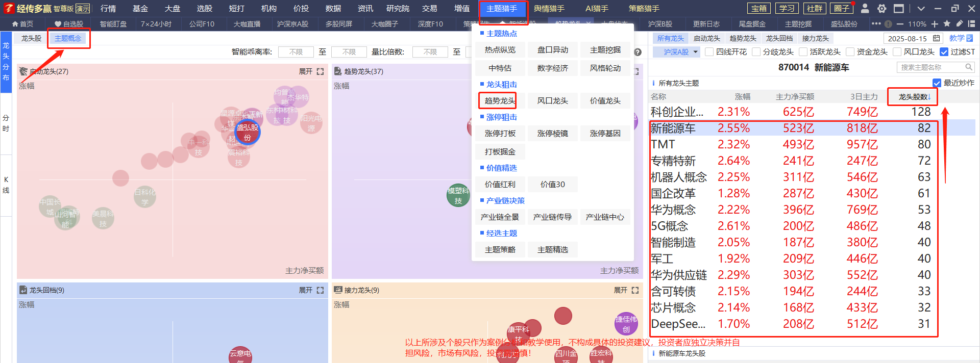Click the 龙头回档 panel chart icon
This screenshot has width=980, height=363.
pyautogui.click(x=23, y=290)
